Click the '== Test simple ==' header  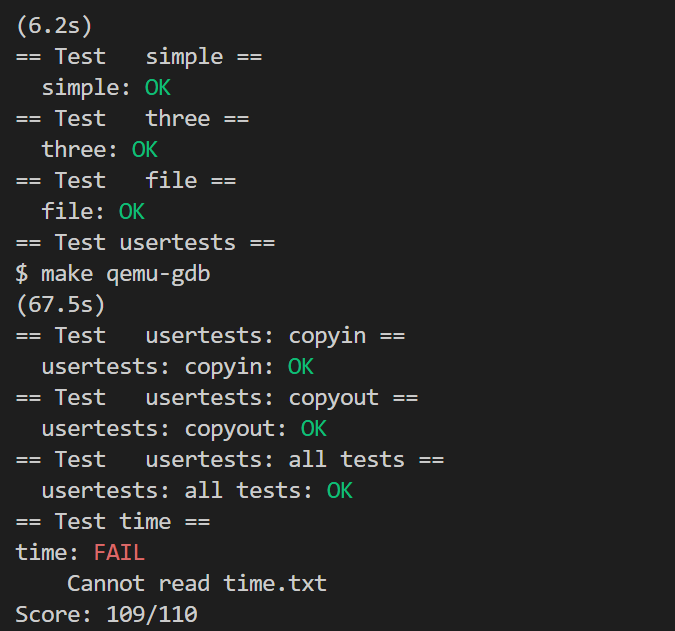(x=139, y=57)
